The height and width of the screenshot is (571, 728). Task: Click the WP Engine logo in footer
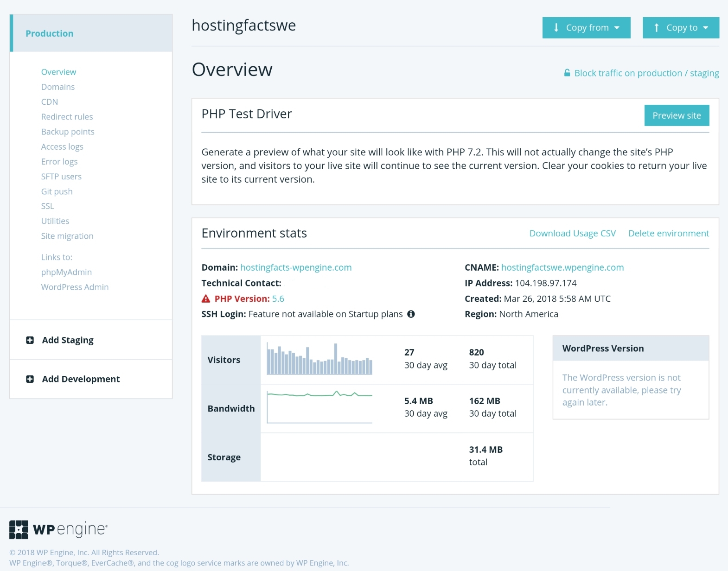[58, 529]
